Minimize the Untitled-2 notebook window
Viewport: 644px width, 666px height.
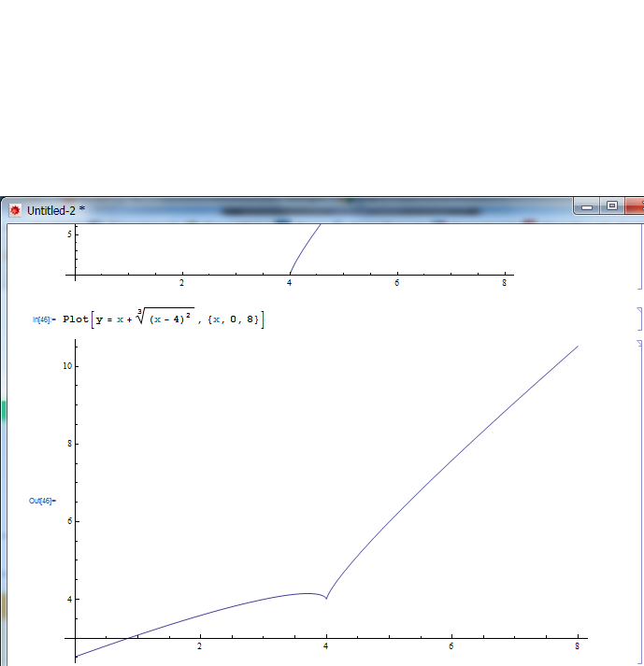[589, 205]
